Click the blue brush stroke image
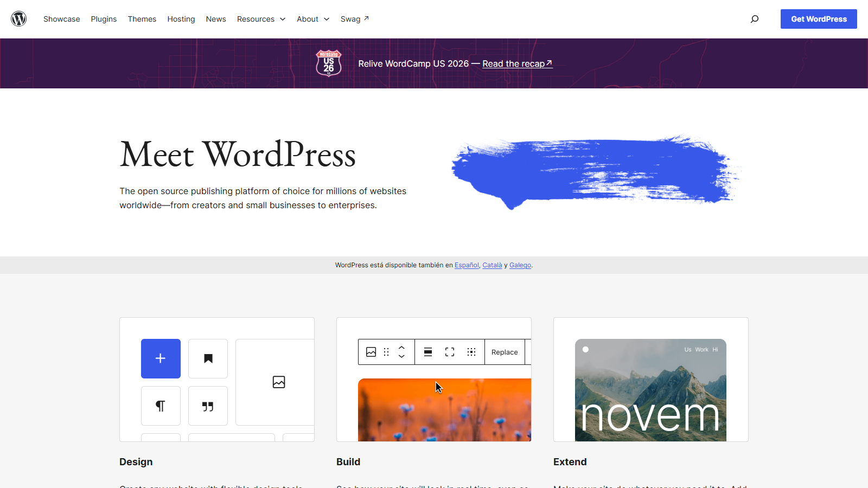 tap(596, 171)
